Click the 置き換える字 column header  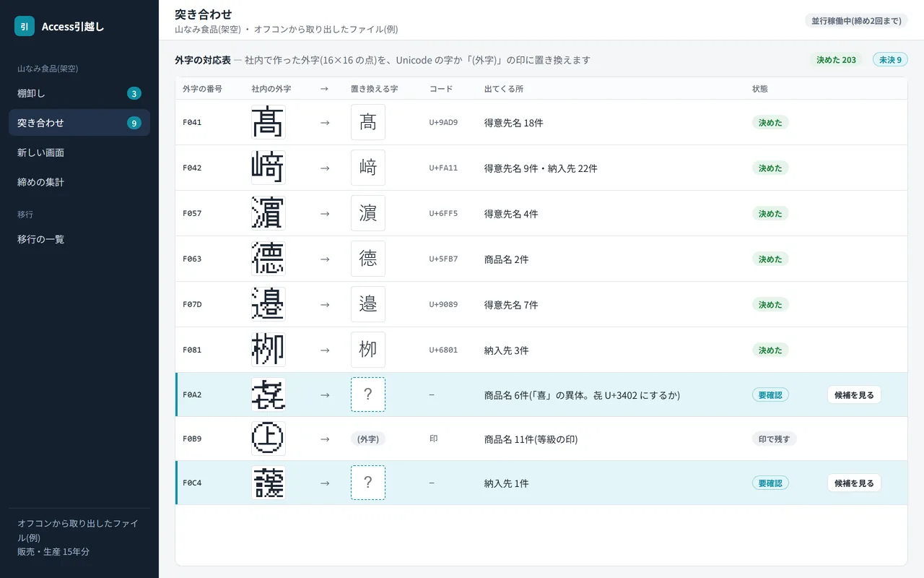pos(374,89)
